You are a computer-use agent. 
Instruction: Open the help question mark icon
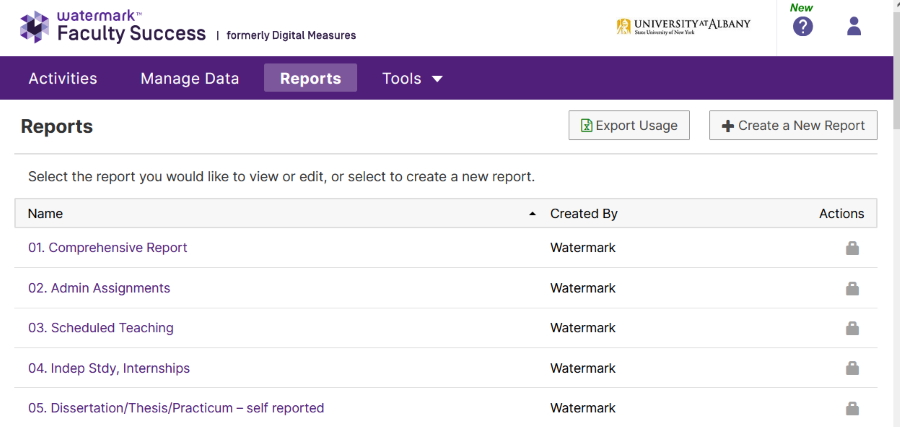click(x=803, y=27)
